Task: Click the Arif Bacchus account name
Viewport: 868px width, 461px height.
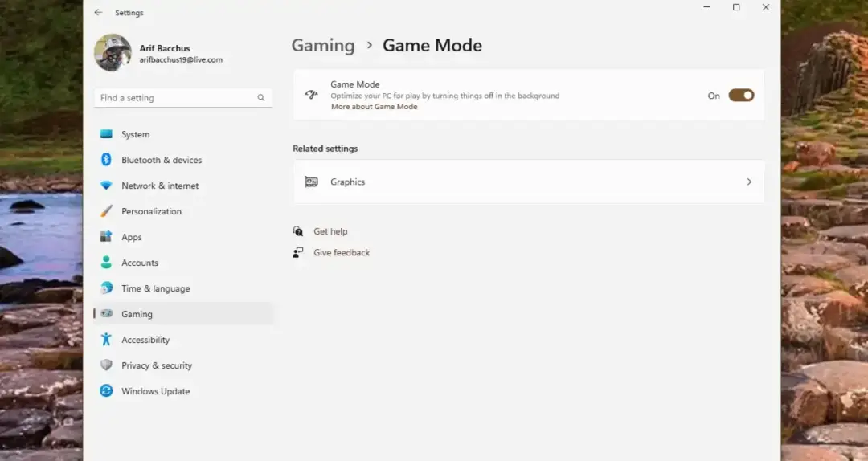Action: [165, 48]
